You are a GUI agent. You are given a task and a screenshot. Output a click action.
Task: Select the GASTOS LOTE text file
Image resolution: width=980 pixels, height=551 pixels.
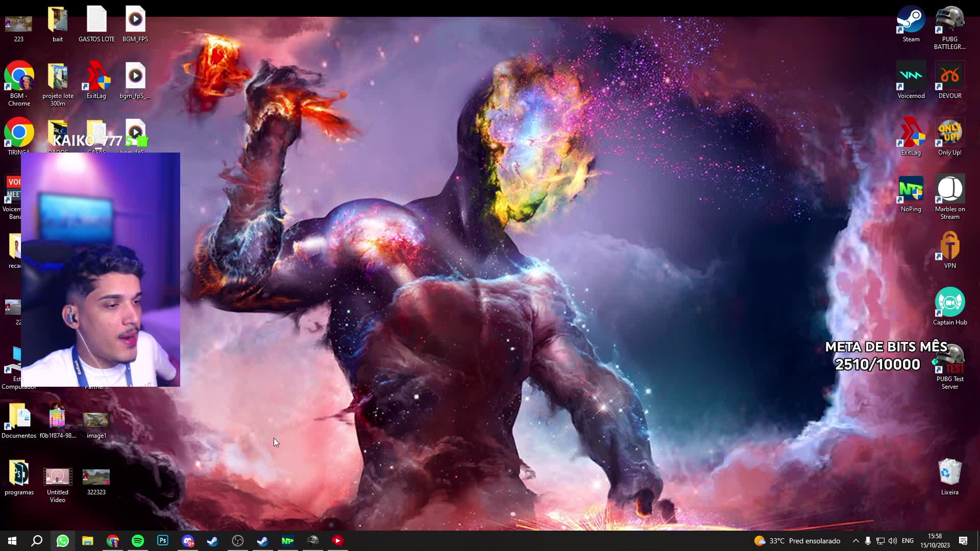pos(96,24)
